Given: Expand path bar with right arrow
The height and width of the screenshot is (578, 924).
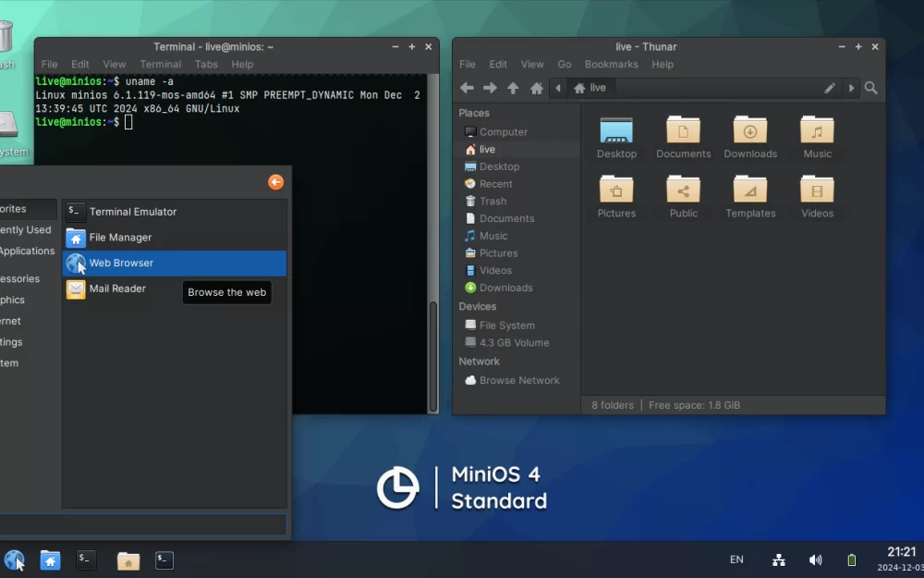Looking at the screenshot, I should tap(851, 88).
